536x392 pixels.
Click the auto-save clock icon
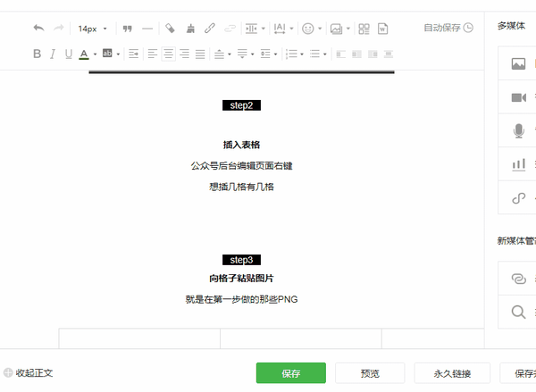(468, 28)
